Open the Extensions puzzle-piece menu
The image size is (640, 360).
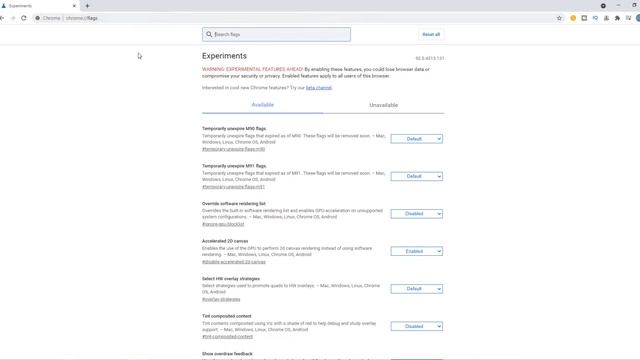[x=617, y=18]
